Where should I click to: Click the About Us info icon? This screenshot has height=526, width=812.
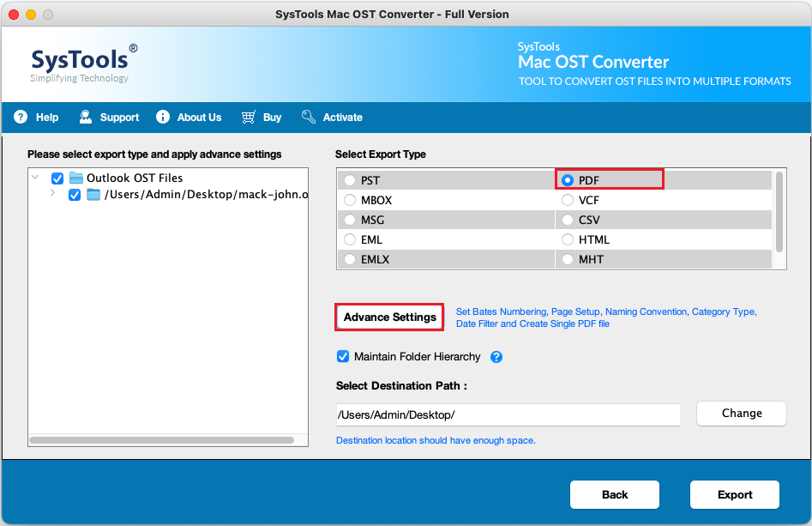(163, 117)
